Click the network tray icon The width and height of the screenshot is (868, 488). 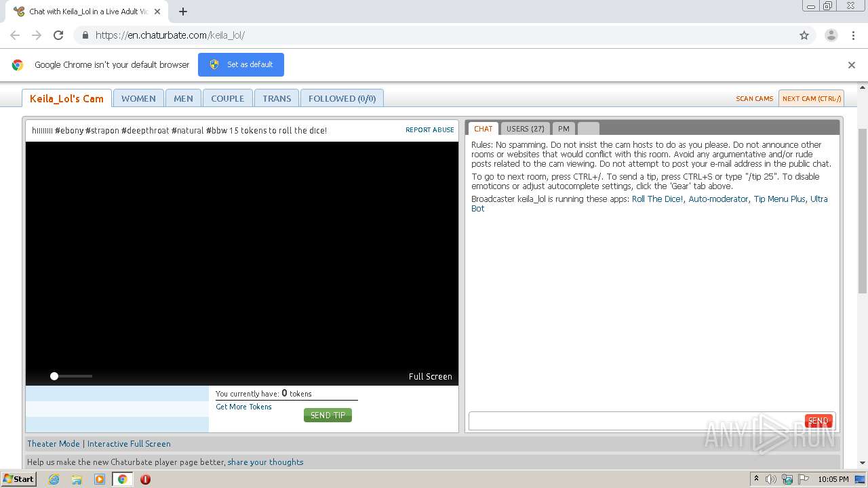click(x=787, y=479)
